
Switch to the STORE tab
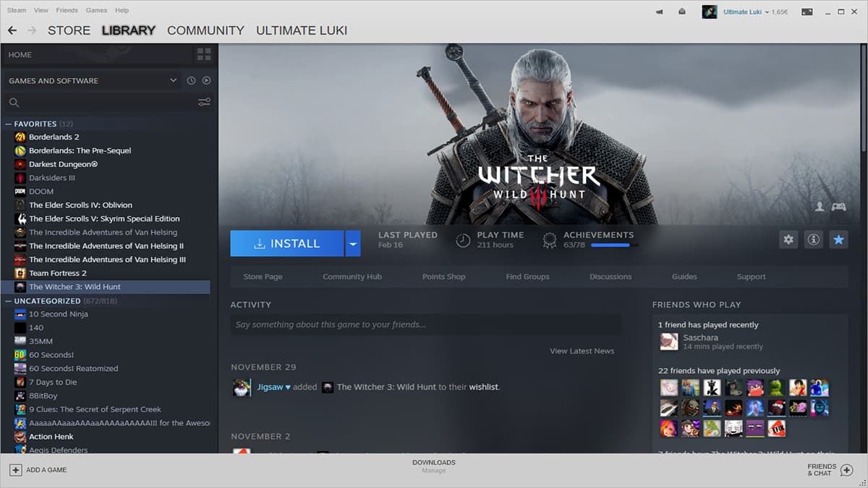pyautogui.click(x=69, y=30)
